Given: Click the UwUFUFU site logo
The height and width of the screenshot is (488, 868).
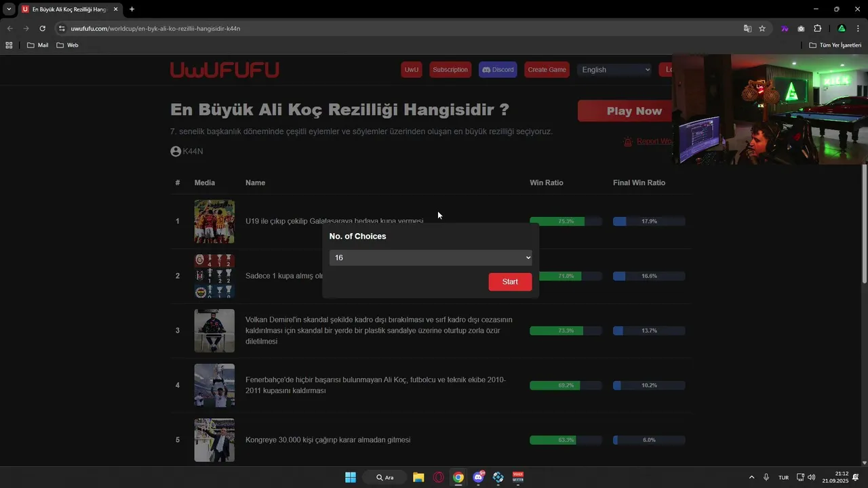Looking at the screenshot, I should [x=224, y=70].
